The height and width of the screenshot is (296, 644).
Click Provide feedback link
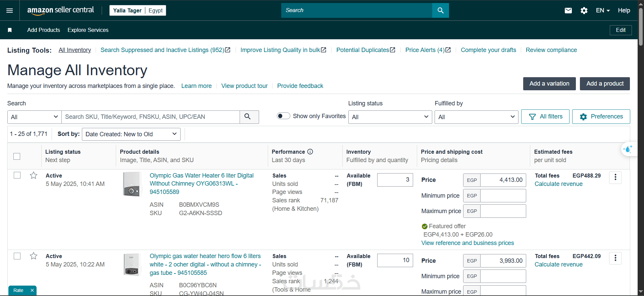[300, 86]
